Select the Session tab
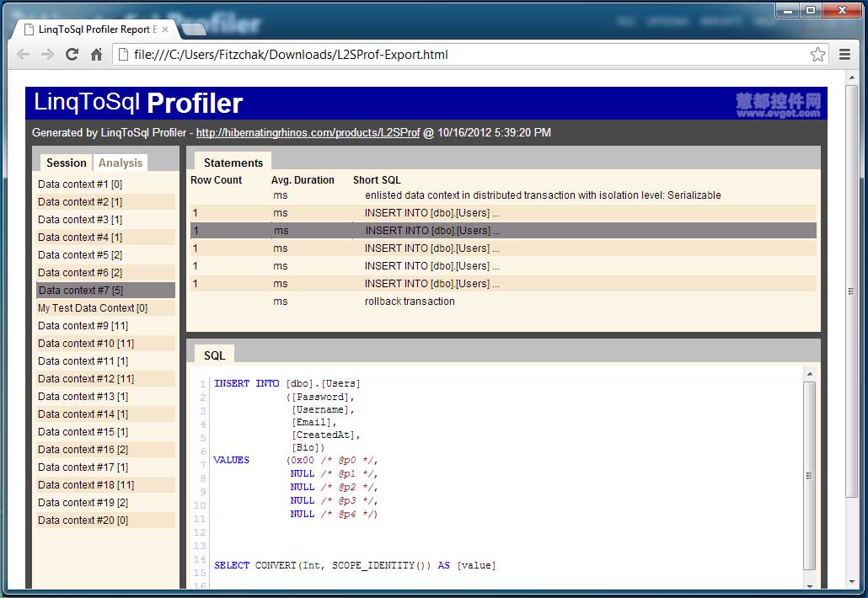 66,163
